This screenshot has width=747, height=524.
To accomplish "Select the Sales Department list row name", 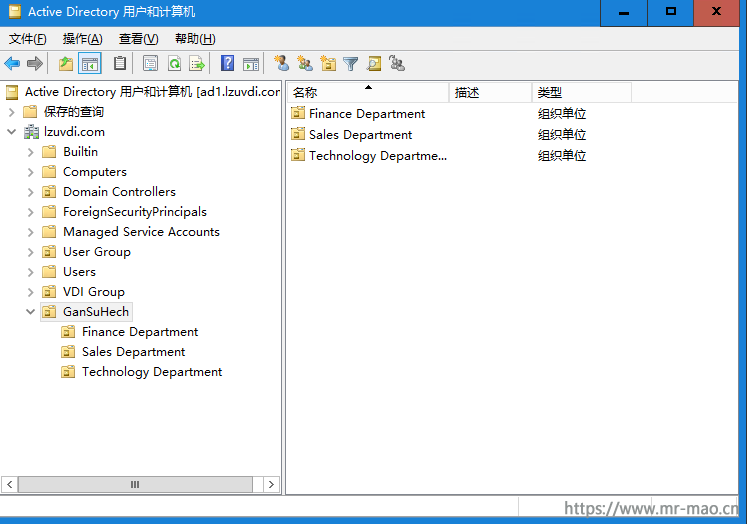I will coord(360,135).
